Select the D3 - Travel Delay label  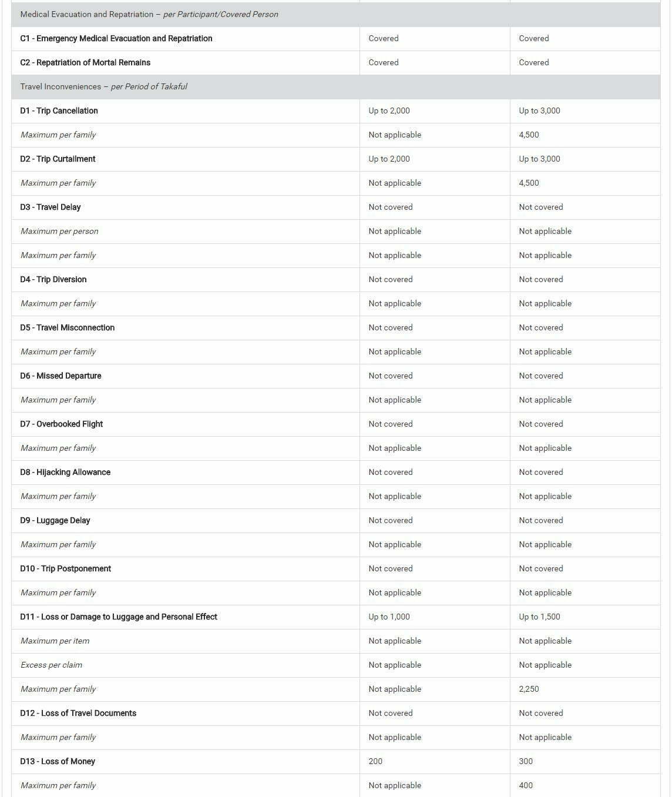pos(51,207)
